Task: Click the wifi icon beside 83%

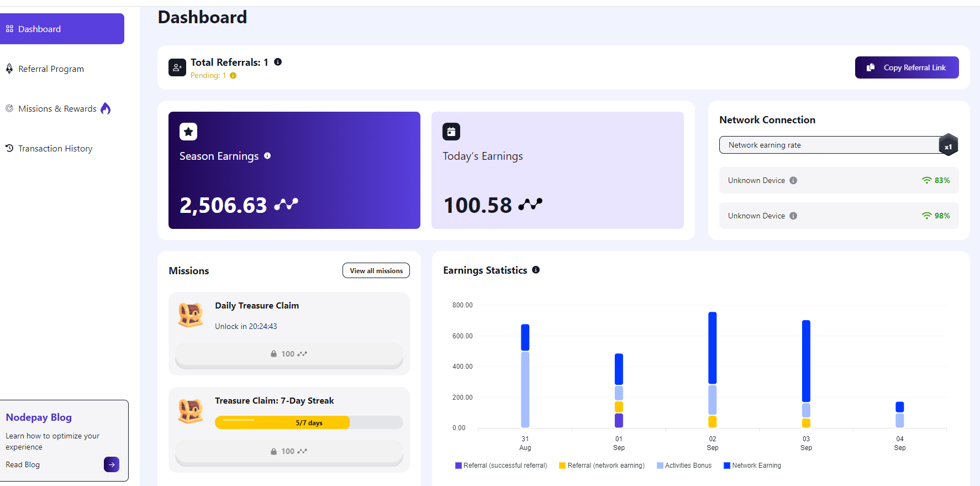Action: (926, 180)
